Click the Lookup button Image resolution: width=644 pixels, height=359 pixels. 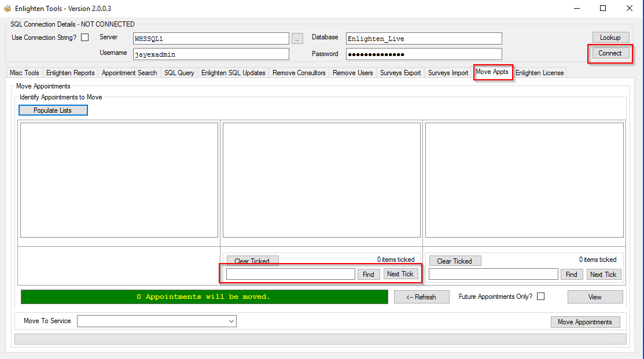610,38
